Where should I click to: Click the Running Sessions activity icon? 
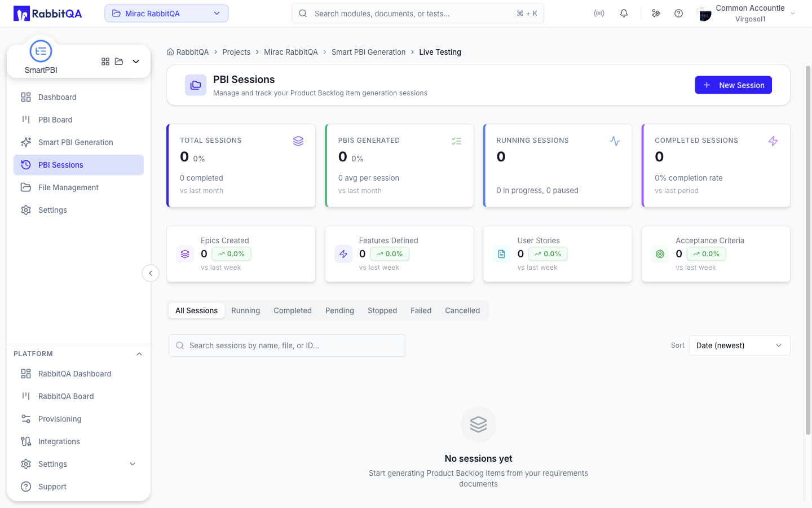click(x=615, y=141)
